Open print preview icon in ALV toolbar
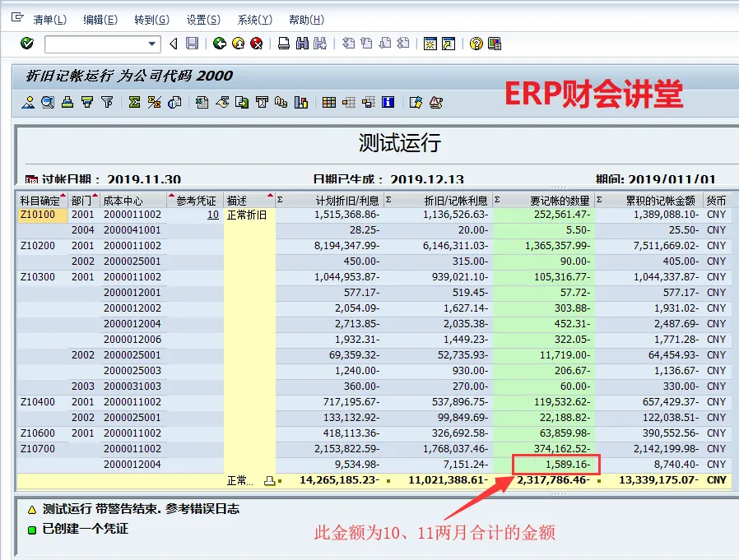Image resolution: width=739 pixels, height=560 pixels. click(174, 102)
